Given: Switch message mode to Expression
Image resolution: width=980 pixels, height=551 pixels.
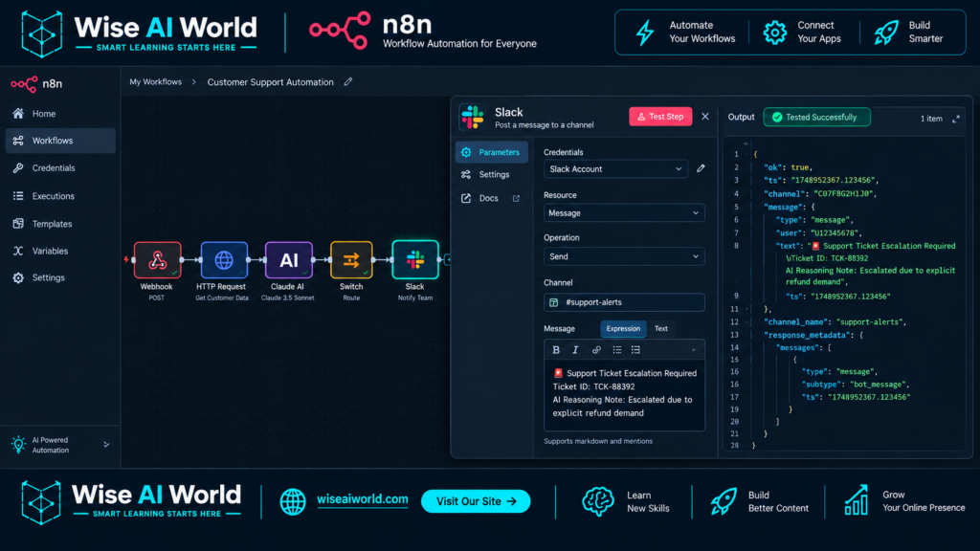Looking at the screenshot, I should click(x=623, y=329).
